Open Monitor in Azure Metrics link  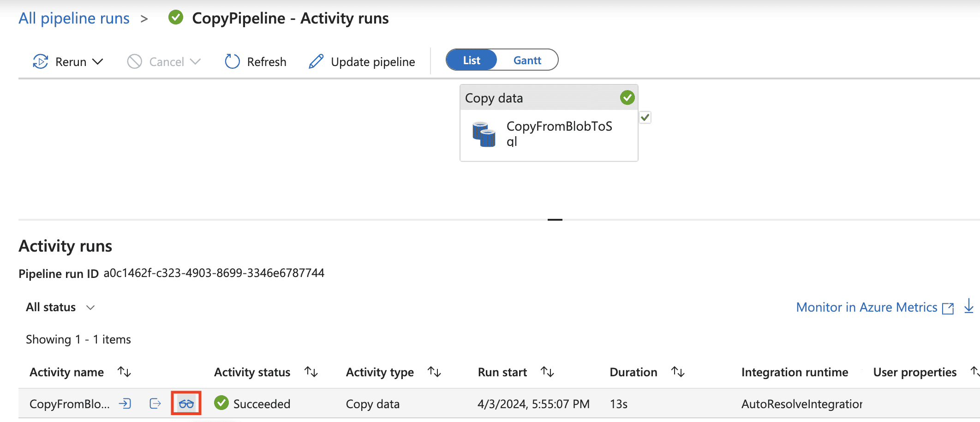[x=866, y=307]
